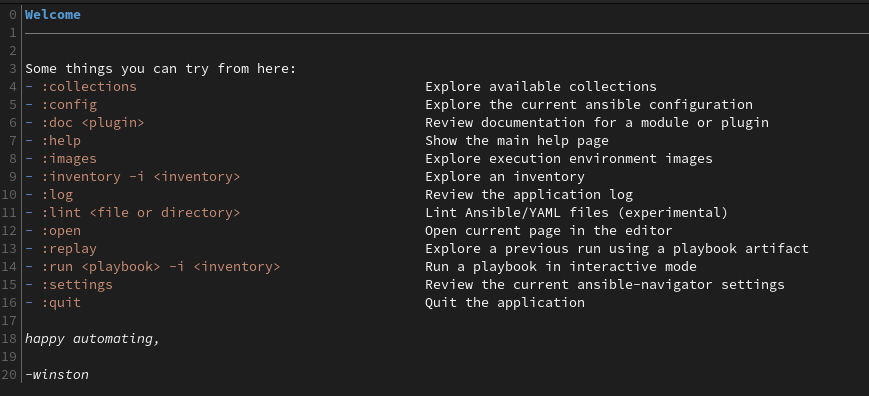Click 'Run a playbook in interactive mode'
Image resolution: width=869 pixels, height=396 pixels.
pos(561,267)
